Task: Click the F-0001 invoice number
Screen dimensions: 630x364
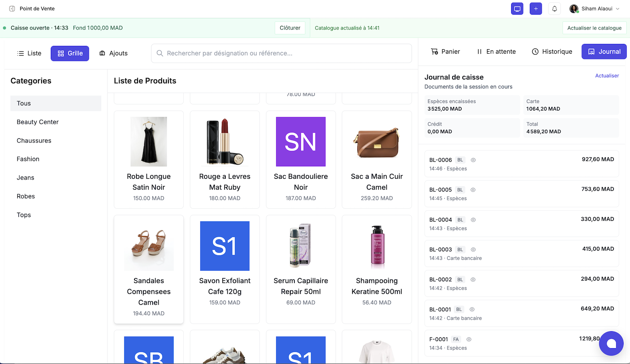Action: pos(439,339)
